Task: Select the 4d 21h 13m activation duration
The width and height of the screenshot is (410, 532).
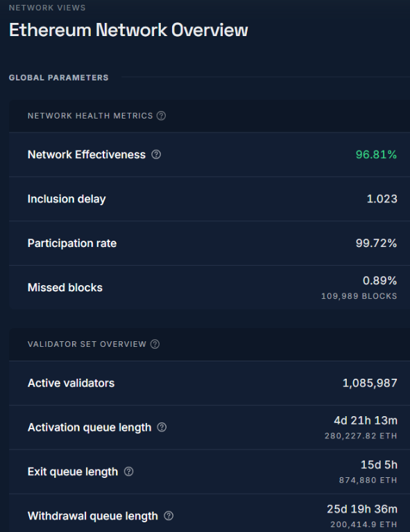Action: 366,421
